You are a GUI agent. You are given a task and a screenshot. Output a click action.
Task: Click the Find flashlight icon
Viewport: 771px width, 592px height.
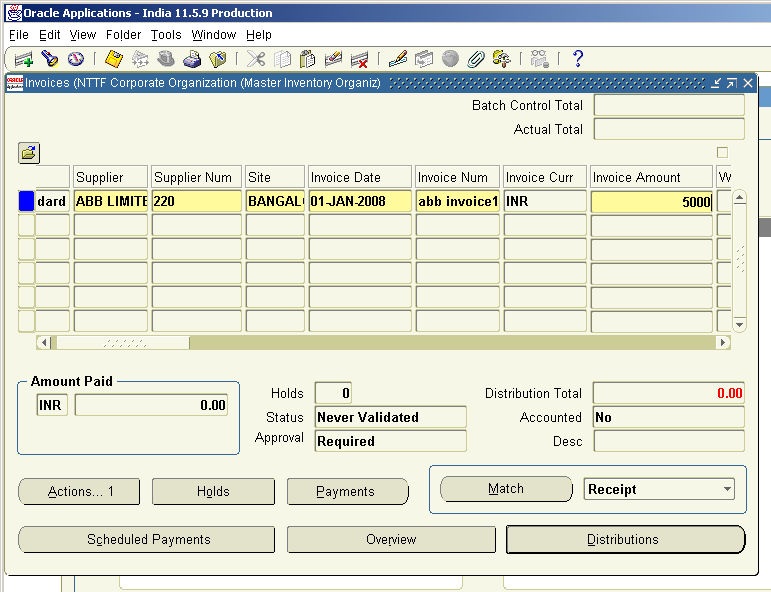(50, 59)
